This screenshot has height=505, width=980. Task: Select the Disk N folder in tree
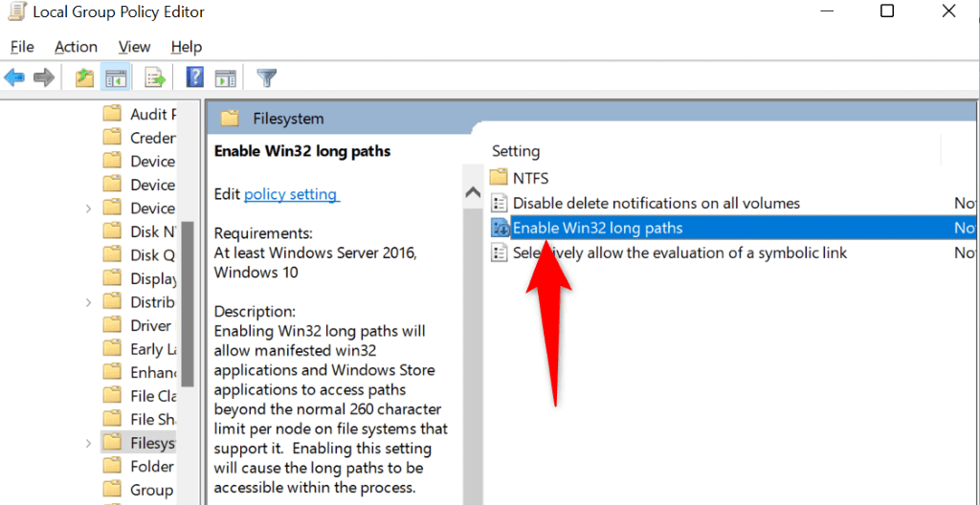140,231
